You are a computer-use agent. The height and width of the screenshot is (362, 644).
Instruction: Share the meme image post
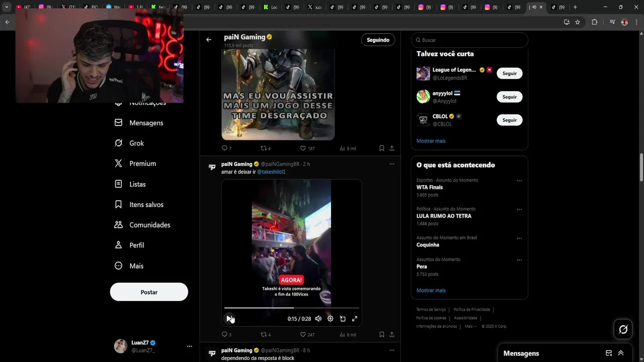tap(391, 148)
